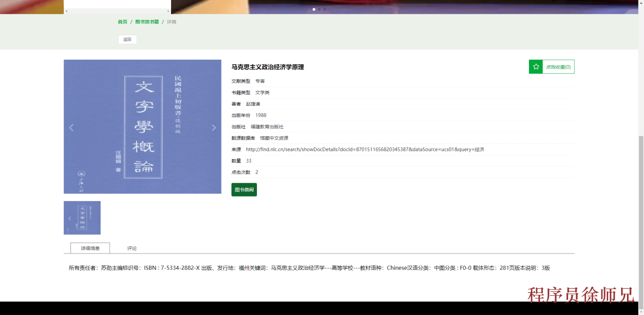Click the author name 赵珪谦

pos(252,104)
